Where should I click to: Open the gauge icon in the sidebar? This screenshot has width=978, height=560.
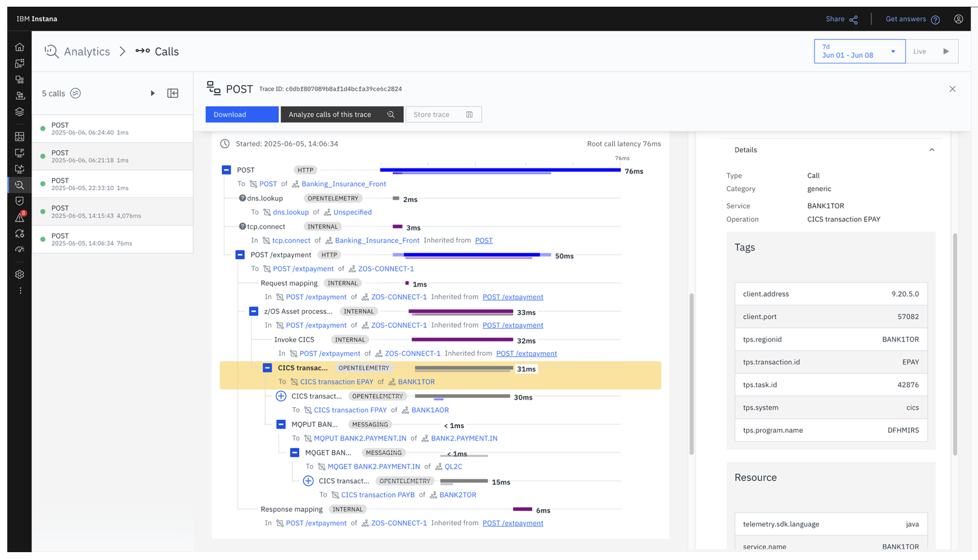tap(20, 250)
